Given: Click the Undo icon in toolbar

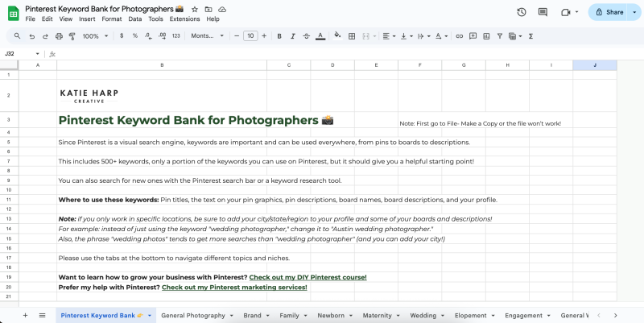Looking at the screenshot, I should pos(31,36).
